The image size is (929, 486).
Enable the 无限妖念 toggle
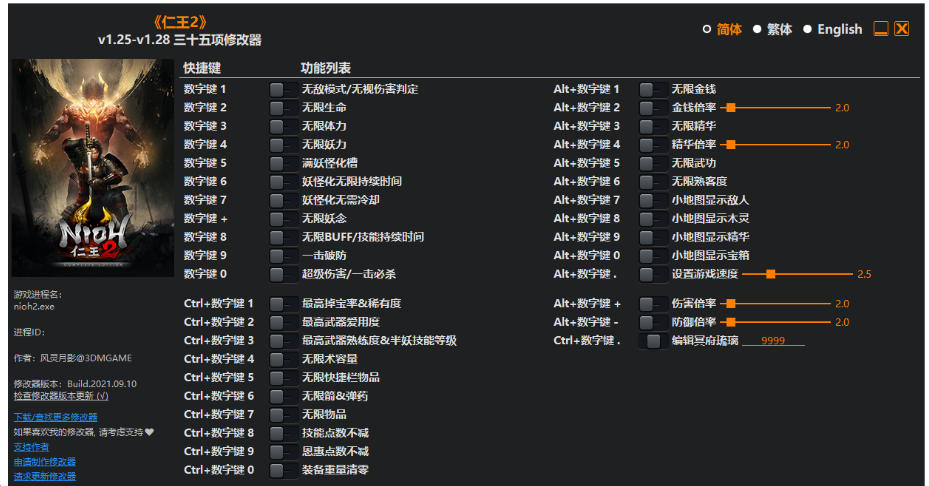283,219
